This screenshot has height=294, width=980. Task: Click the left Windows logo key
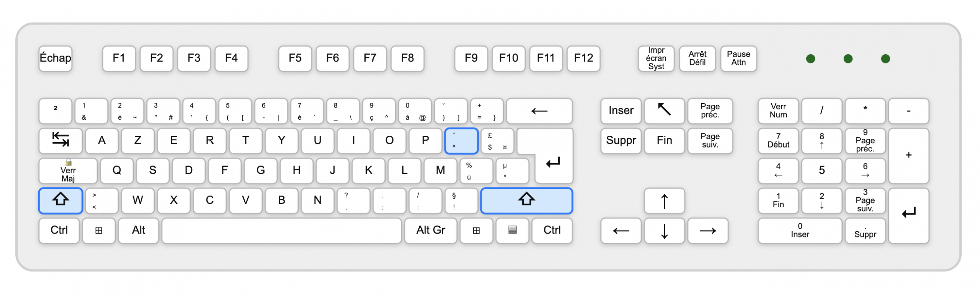point(99,231)
